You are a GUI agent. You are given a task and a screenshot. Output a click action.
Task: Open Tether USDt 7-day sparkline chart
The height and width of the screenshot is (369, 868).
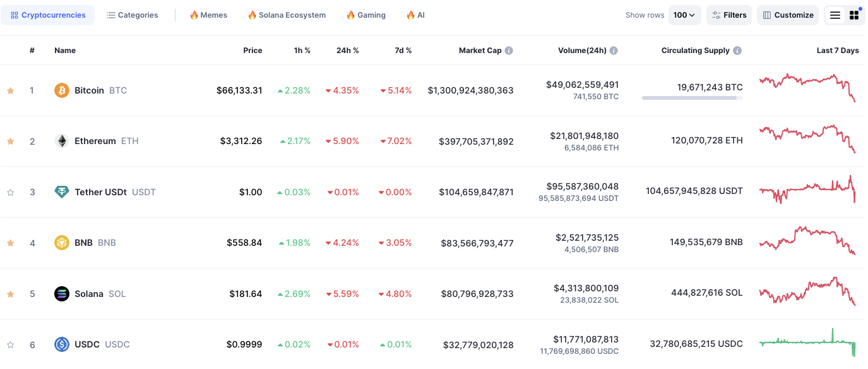coord(807,190)
